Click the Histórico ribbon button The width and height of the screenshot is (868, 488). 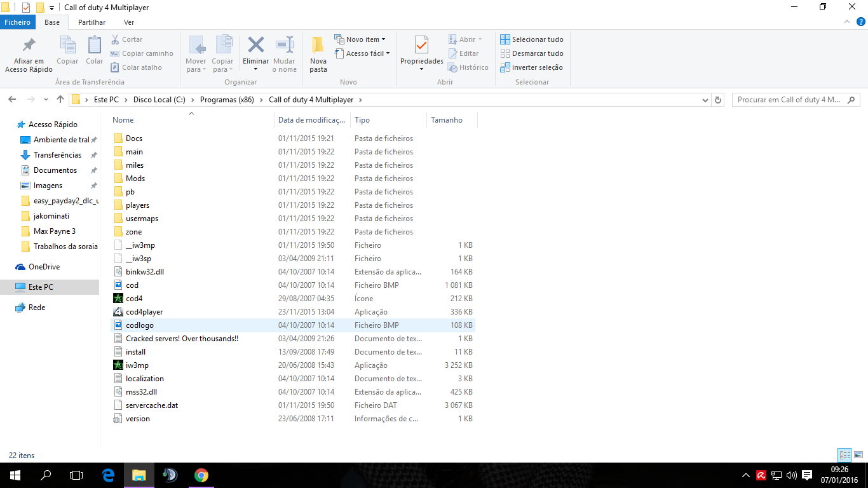468,67
